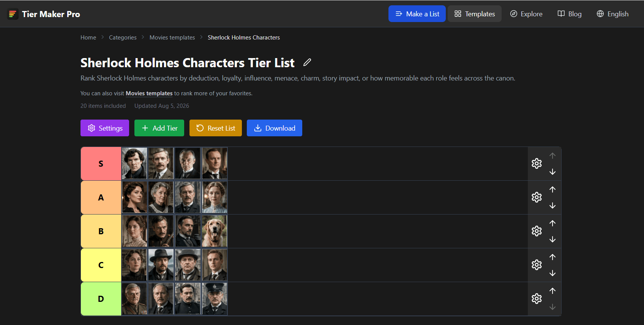Move A tier row up with arrow
Image resolution: width=644 pixels, height=325 pixels.
552,189
